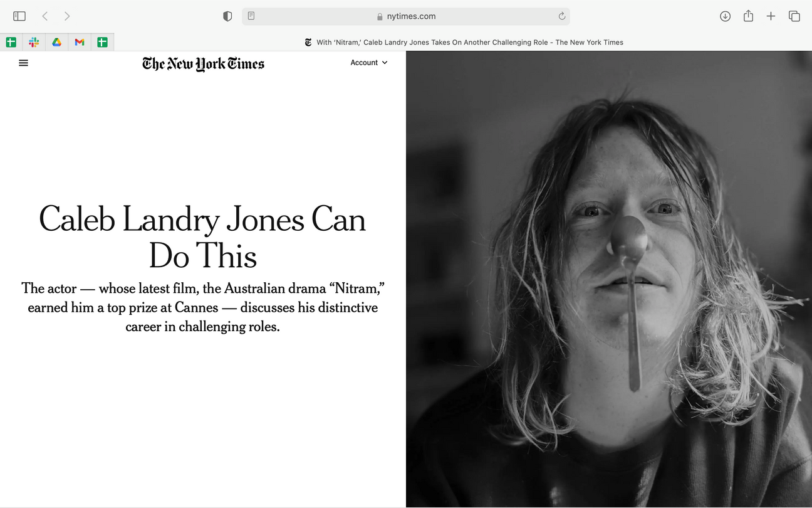Open the first pinned green sheets tab
Viewport: 812px width, 508px height.
11,42
